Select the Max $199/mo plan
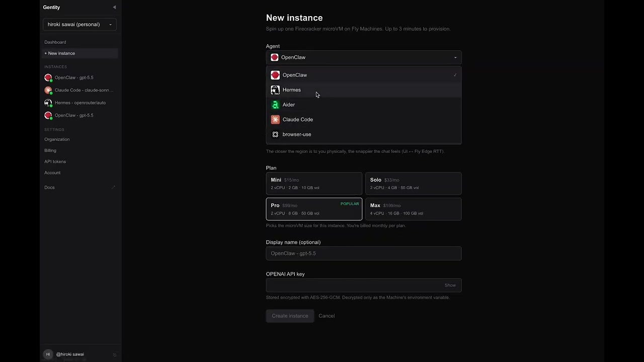This screenshot has width=644, height=362. point(413,209)
